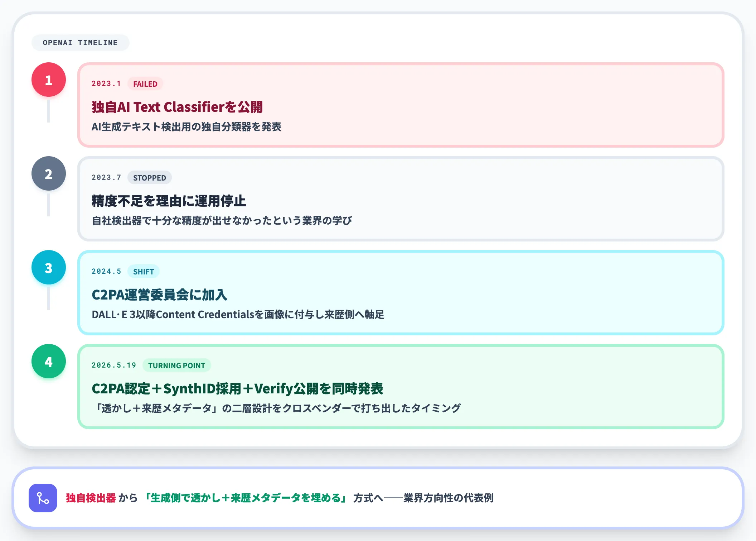Image resolution: width=756 pixels, height=541 pixels.
Task: Click the STOPPED status badge
Action: tap(150, 178)
